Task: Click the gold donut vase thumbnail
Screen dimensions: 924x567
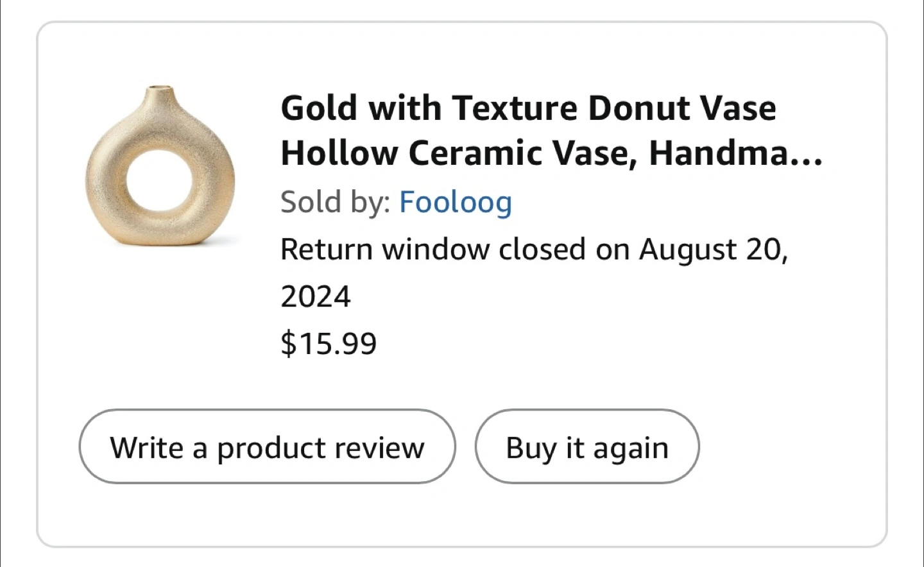Action: tap(160, 167)
